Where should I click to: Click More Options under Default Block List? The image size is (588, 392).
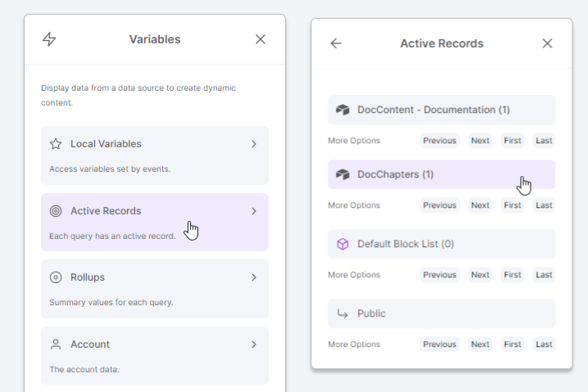click(354, 275)
